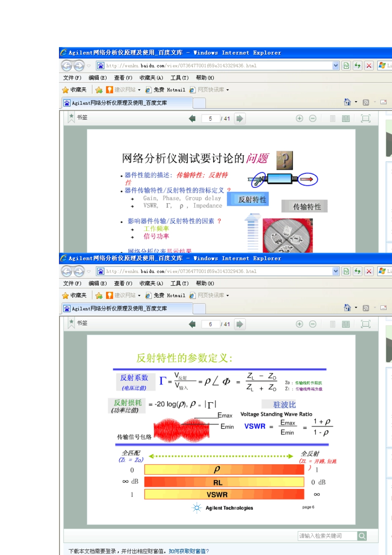Viewport: 392px width, 555px height.
Task: Go back in the page 6 browser window
Action: click(66, 271)
